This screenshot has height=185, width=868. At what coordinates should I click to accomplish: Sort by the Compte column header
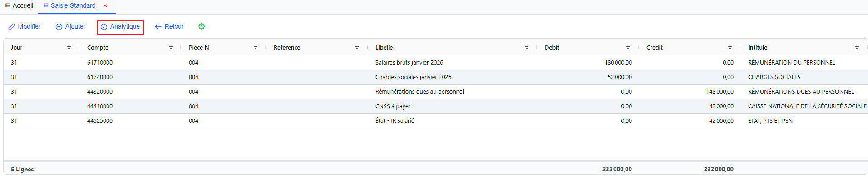point(98,47)
